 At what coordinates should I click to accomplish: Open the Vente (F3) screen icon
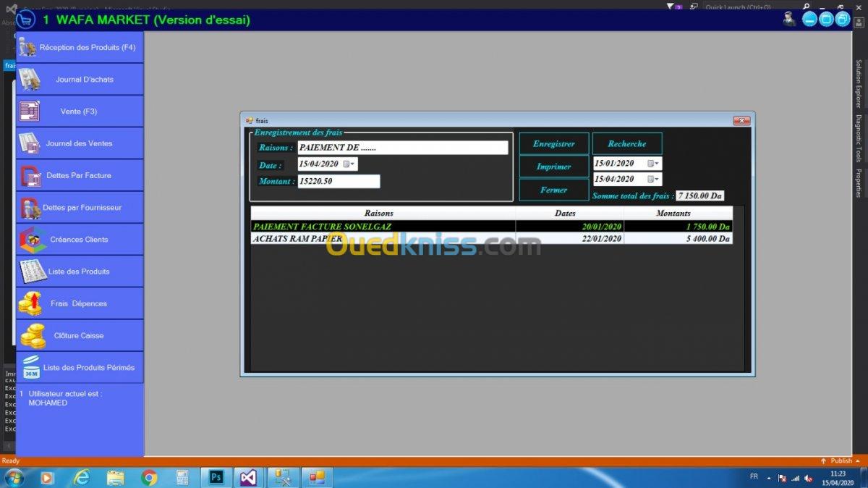(x=29, y=112)
